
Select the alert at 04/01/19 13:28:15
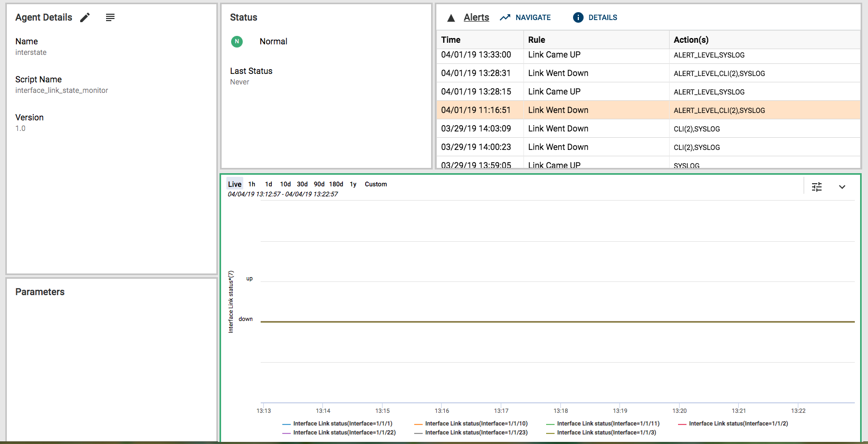[648, 91]
